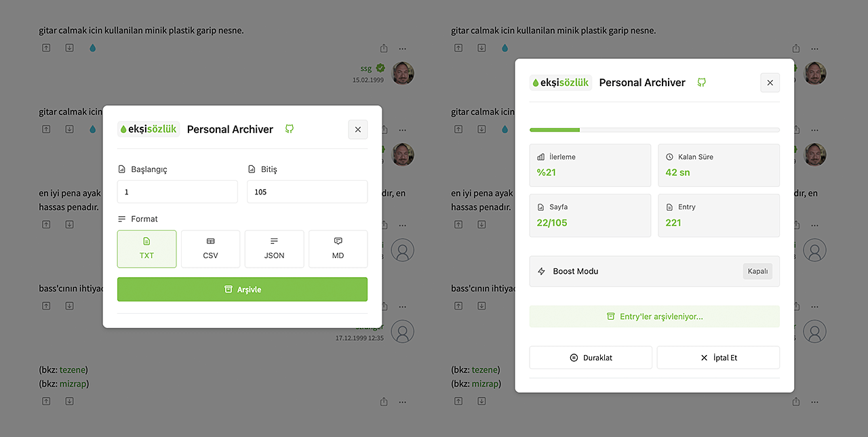
Task: Pick the JSON format option
Action: click(x=274, y=249)
